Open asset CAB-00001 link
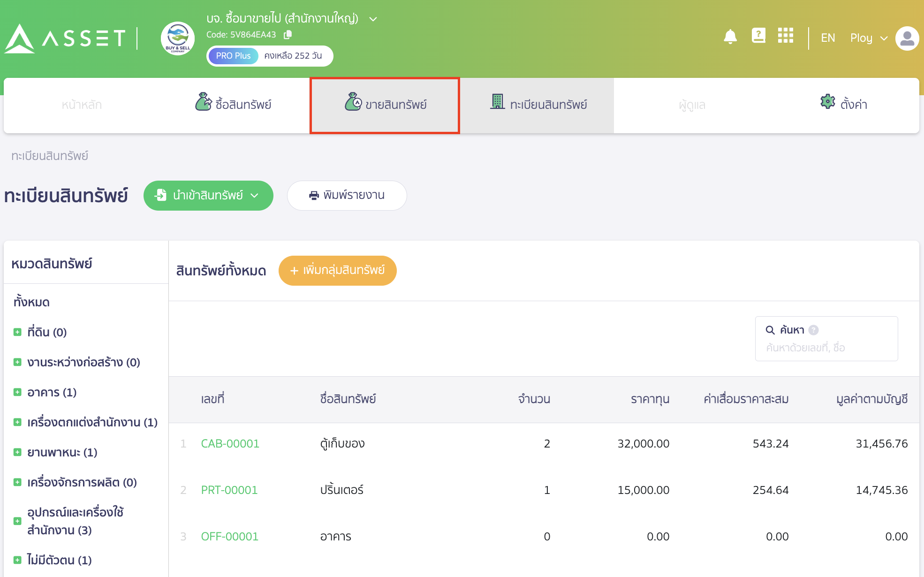The width and height of the screenshot is (924, 577). (229, 443)
